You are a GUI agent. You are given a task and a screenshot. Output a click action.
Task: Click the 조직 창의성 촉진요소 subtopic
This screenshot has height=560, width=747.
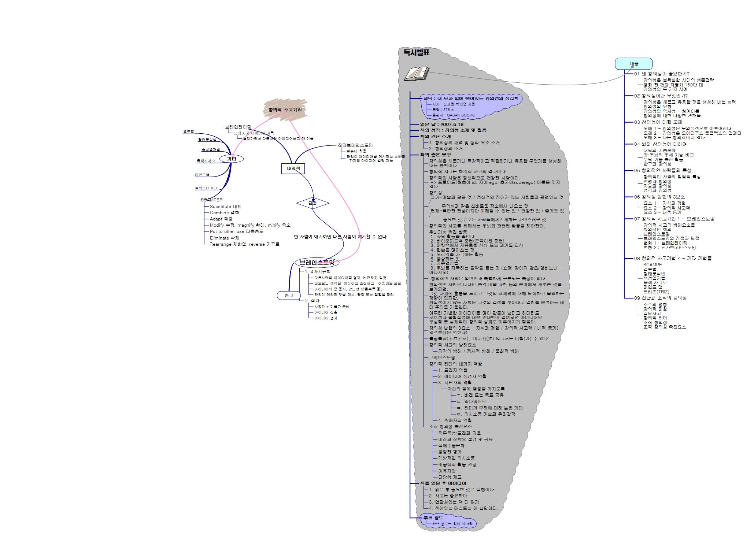click(x=450, y=426)
